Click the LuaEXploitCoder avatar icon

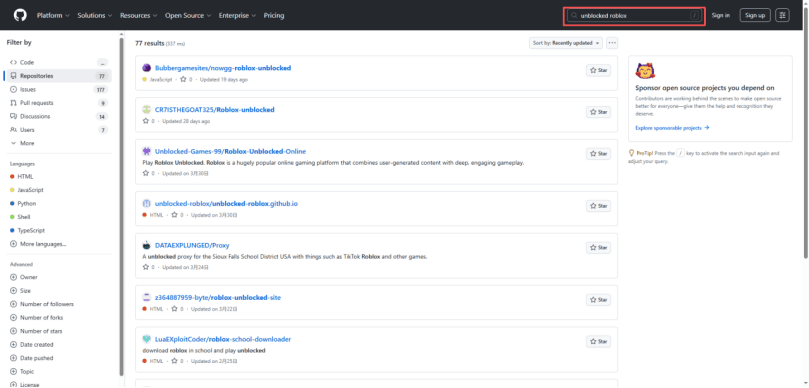click(147, 340)
